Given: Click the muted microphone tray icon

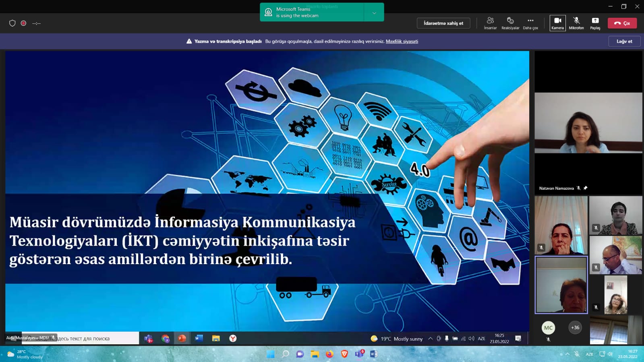Looking at the screenshot, I should (577, 354).
